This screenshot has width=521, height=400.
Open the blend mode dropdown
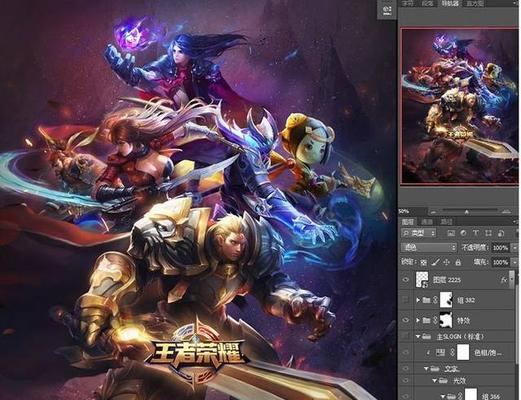click(x=429, y=248)
